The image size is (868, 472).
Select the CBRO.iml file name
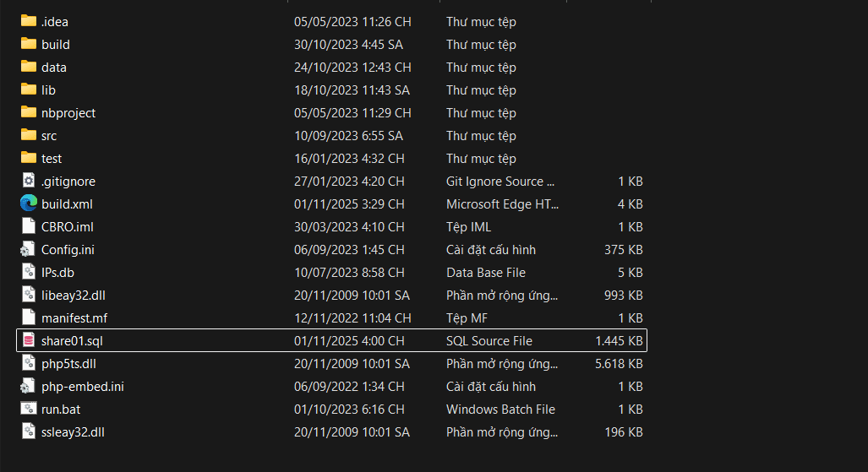click(67, 226)
